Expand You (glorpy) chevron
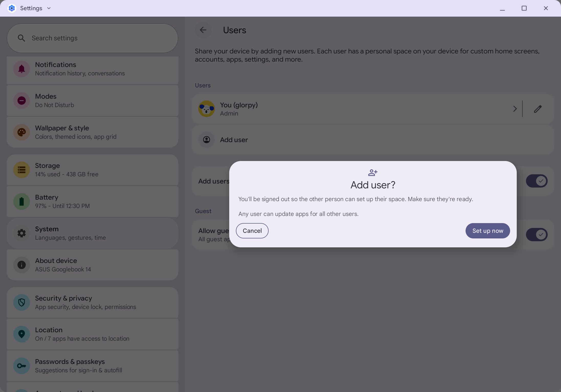The height and width of the screenshot is (392, 561). (515, 109)
